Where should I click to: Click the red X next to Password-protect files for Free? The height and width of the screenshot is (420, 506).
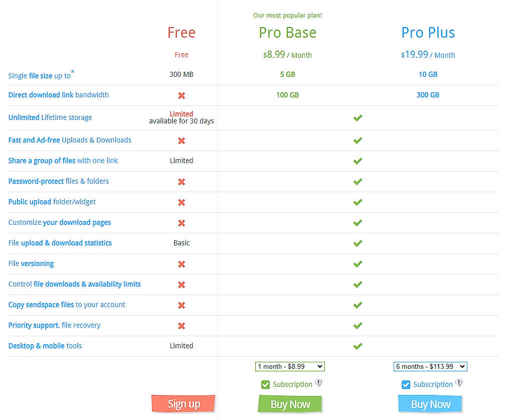pos(181,182)
